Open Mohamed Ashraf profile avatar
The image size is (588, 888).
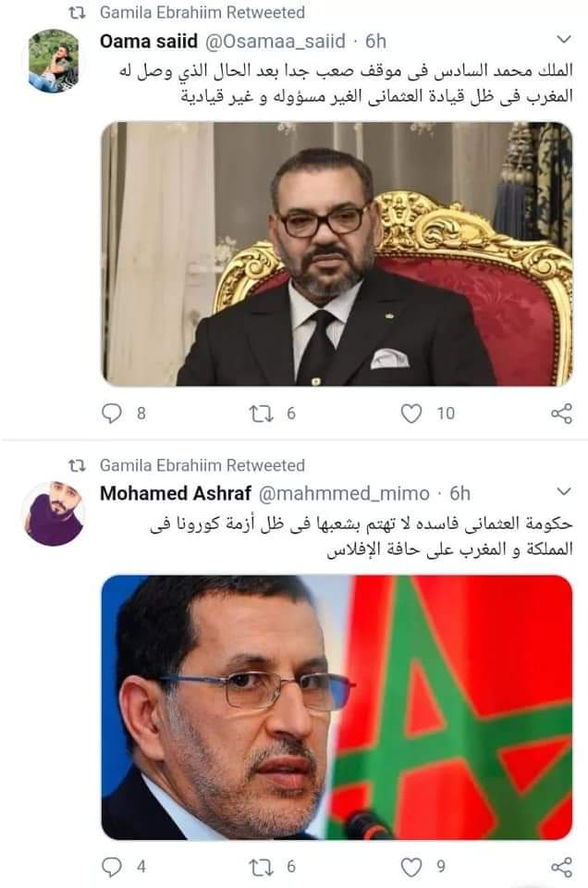point(54,513)
